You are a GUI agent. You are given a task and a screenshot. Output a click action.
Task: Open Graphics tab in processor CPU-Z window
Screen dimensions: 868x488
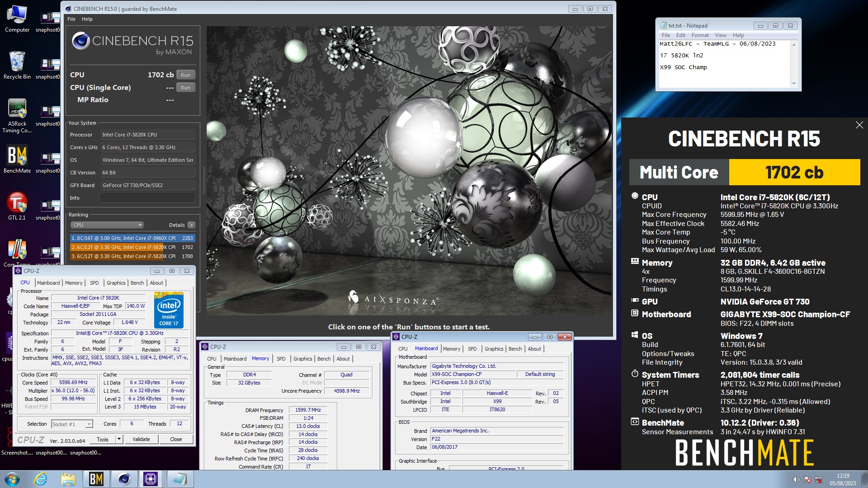pos(116,283)
